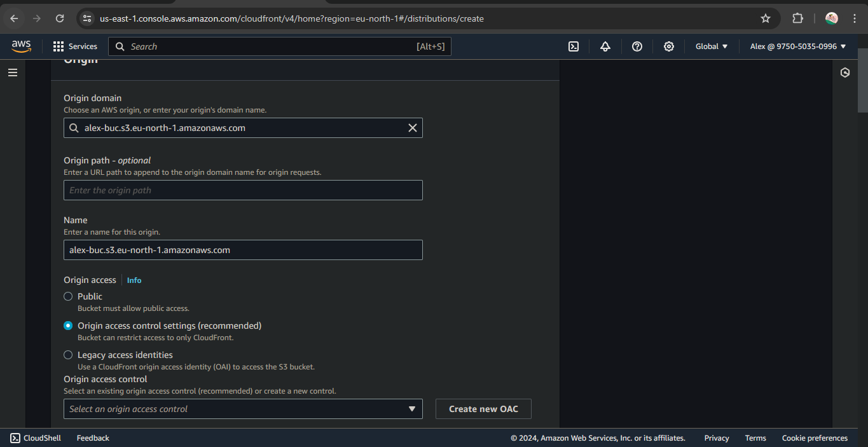The height and width of the screenshot is (447, 868).
Task: Launch CloudShell from top navigation icon
Action: (574, 46)
